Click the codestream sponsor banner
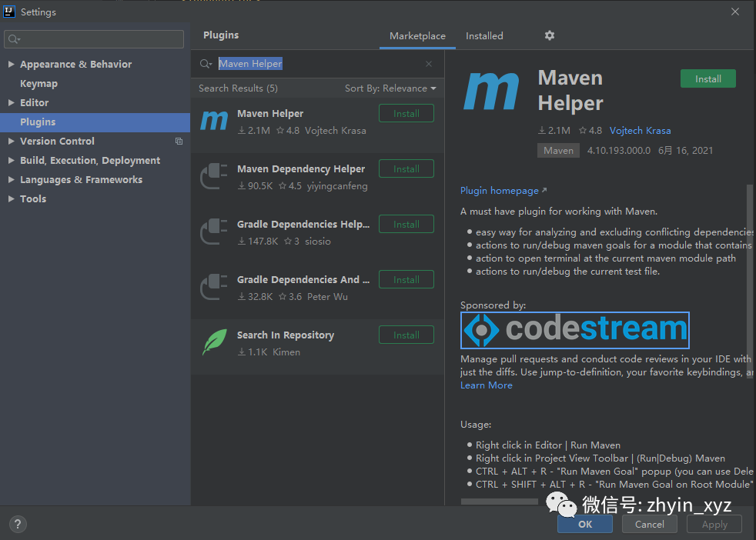This screenshot has height=540, width=756. tap(575, 331)
